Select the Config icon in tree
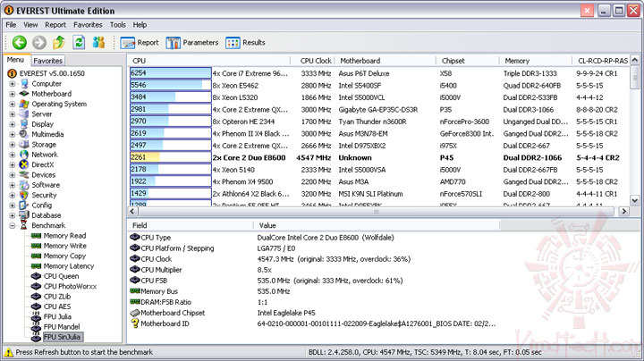 24,206
